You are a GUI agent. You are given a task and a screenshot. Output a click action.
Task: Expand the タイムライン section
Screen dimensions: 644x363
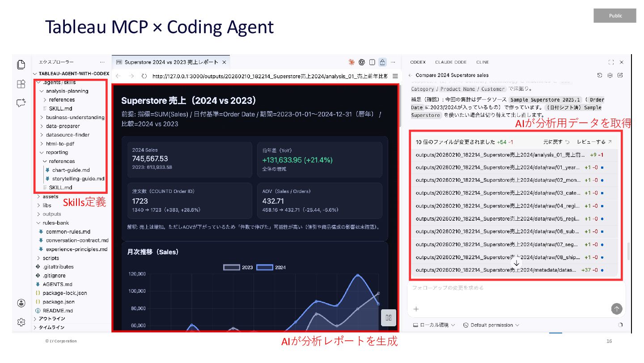pos(49,328)
